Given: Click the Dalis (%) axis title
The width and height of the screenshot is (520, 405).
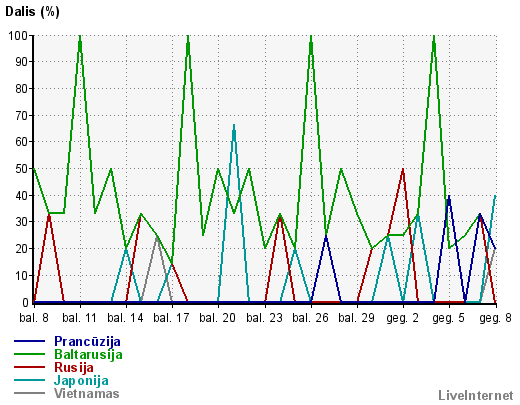Looking at the screenshot, I should (x=32, y=12).
